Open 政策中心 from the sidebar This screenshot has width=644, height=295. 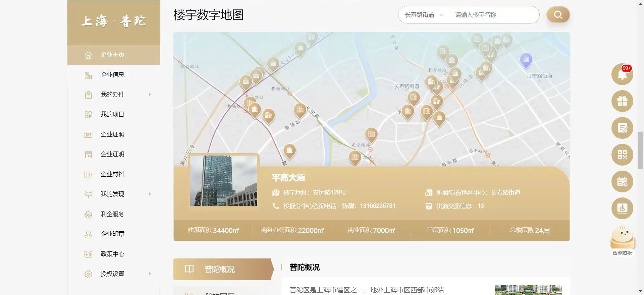(x=112, y=254)
